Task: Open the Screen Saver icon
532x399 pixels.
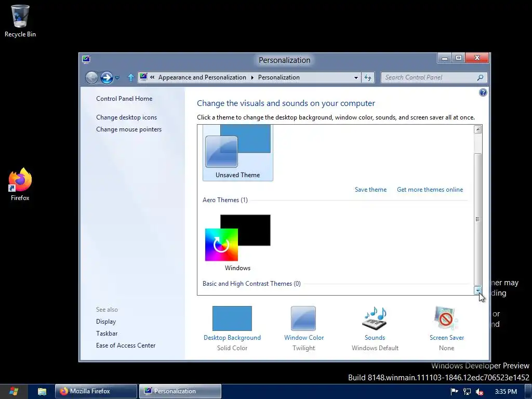Action: [x=446, y=318]
